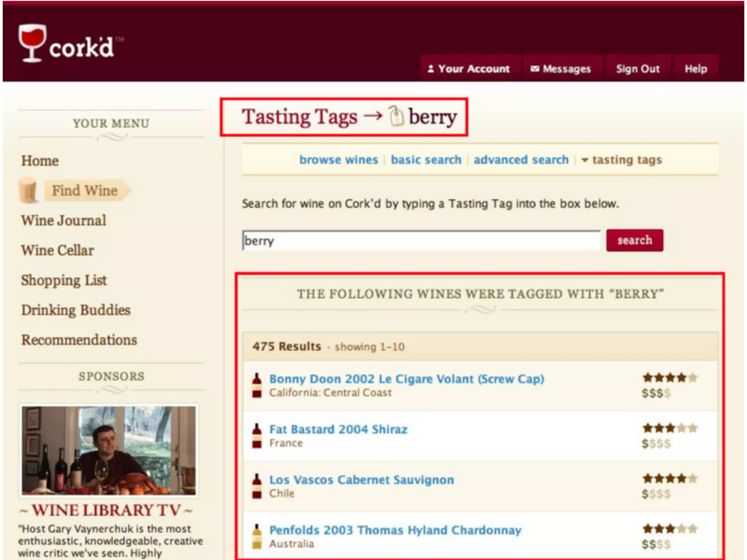Open Wine Library TV sponsor thumbnail

[109, 450]
